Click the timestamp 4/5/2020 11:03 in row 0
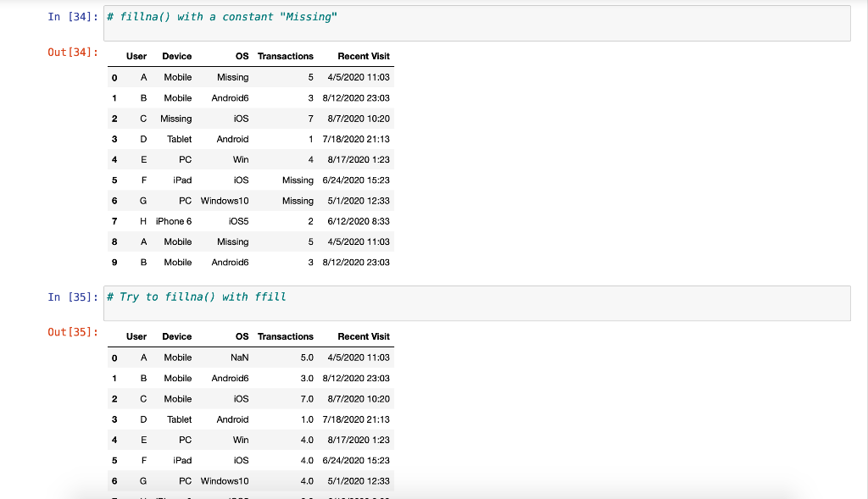The image size is (868, 499). tap(356, 77)
